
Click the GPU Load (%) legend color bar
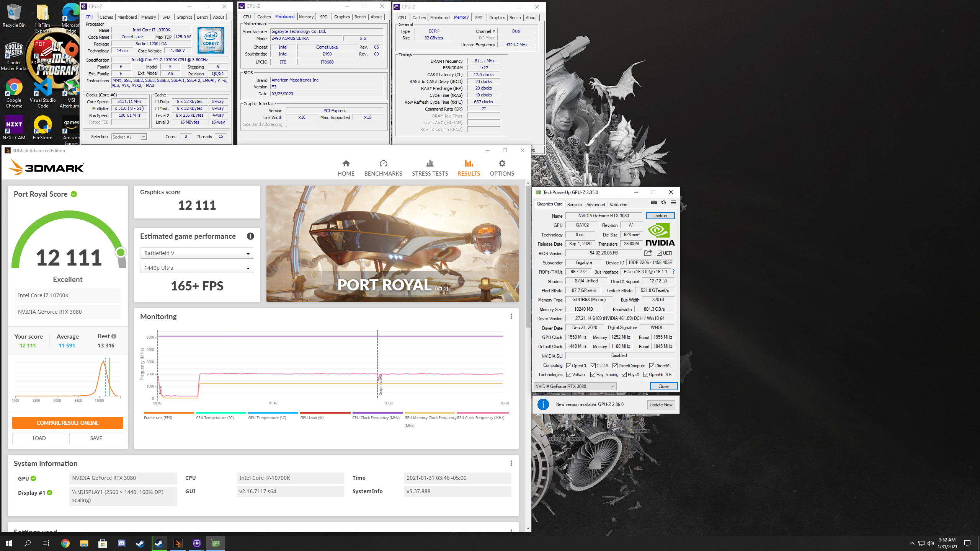(x=325, y=412)
